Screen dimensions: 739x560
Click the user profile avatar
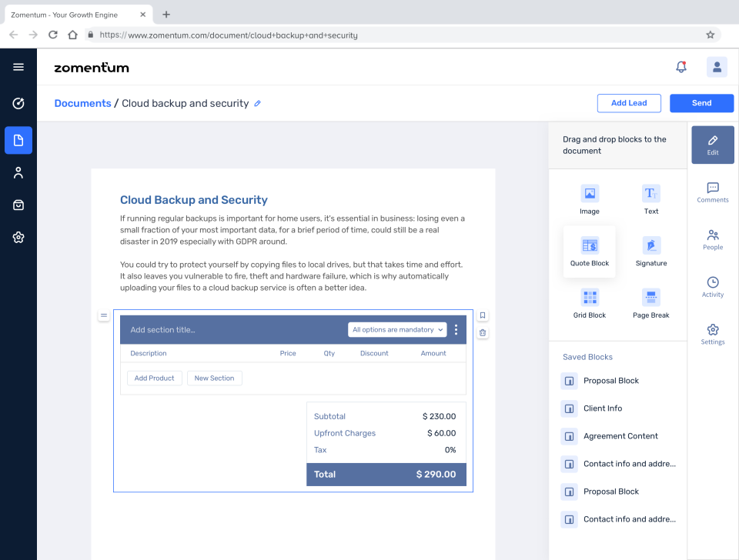[x=717, y=67]
